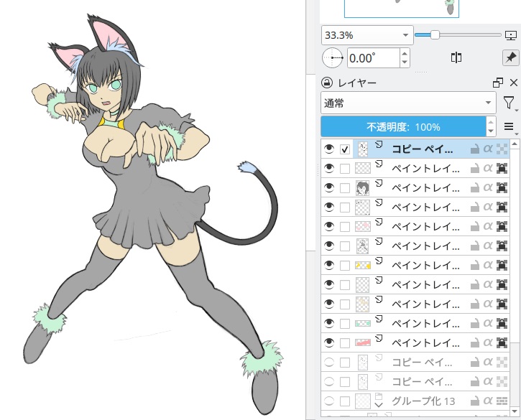Click the 0.00° rotation angle field
The image size is (521, 420).
point(372,58)
